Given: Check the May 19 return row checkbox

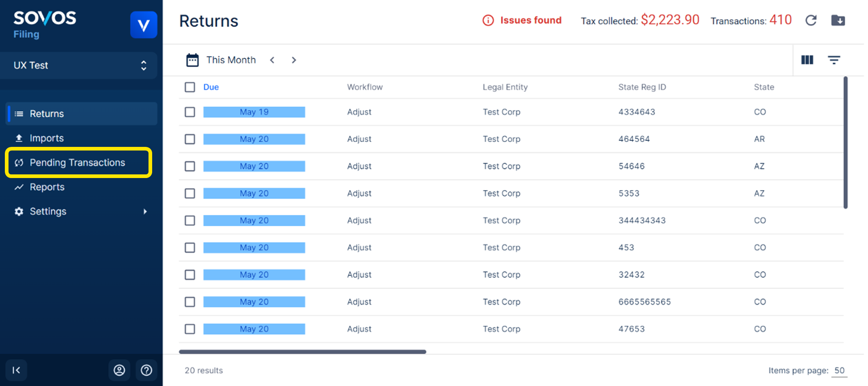Looking at the screenshot, I should [x=190, y=112].
